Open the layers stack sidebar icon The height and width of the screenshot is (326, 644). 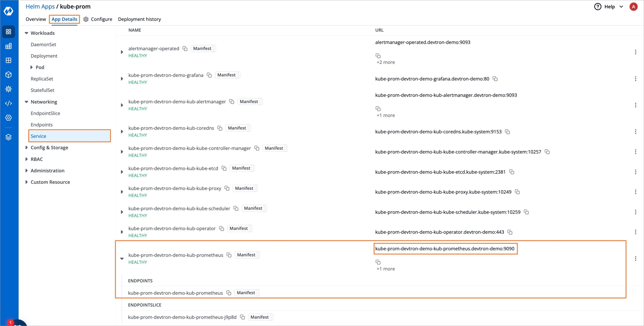click(8, 137)
